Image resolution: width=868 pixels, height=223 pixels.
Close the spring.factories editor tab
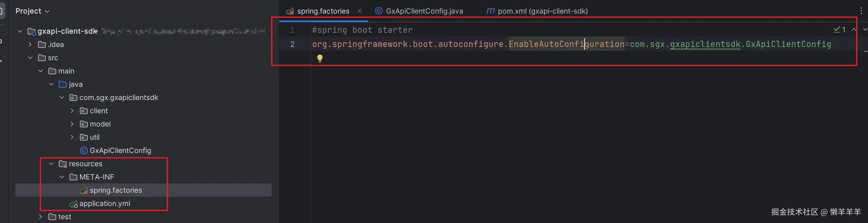pyautogui.click(x=360, y=11)
